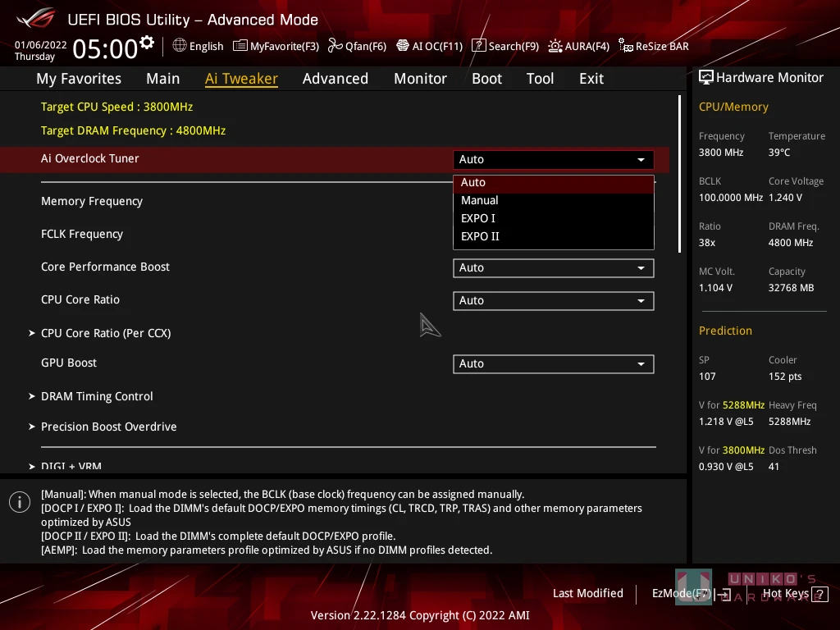Switch to the Boot tab
This screenshot has height=630, width=840.
point(486,79)
